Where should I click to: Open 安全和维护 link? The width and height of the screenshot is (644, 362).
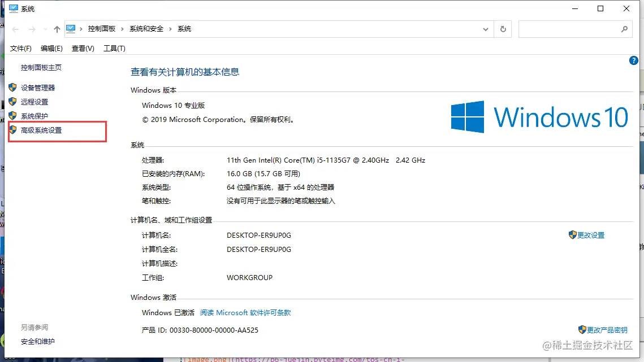click(38, 342)
